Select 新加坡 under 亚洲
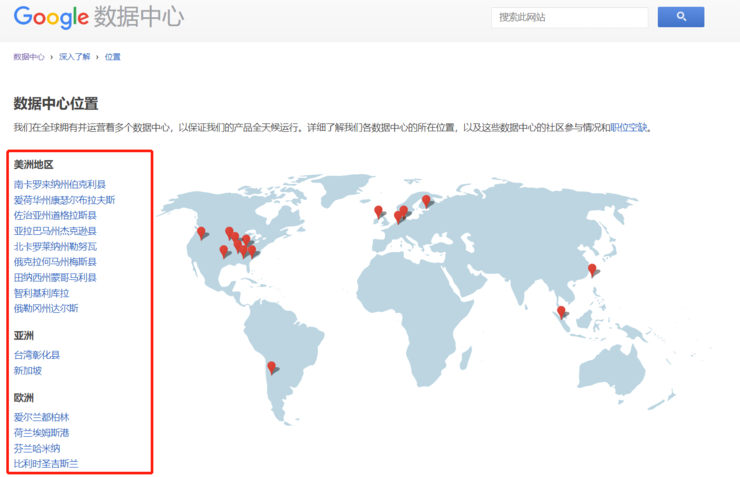Screen dimensions: 740x477 click(x=28, y=371)
